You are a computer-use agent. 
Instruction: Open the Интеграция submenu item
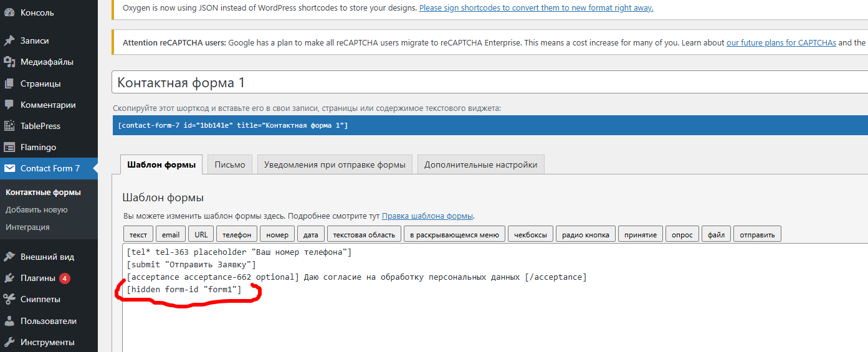point(27,227)
